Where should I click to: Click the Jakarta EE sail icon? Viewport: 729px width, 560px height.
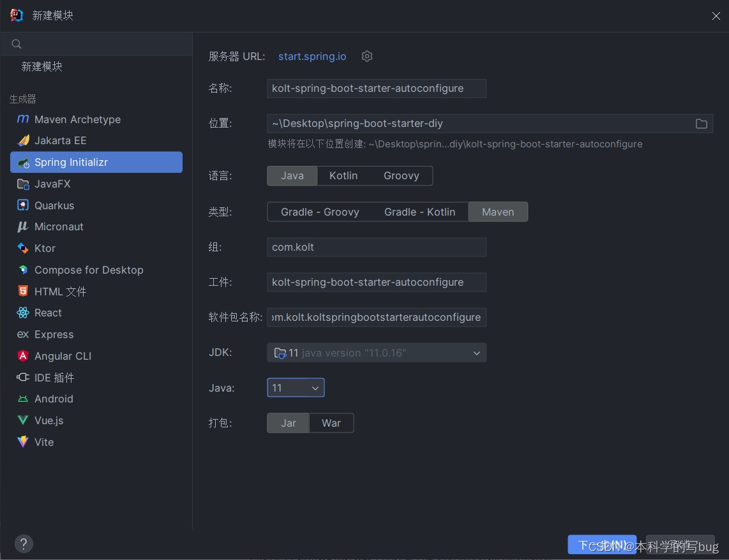point(23,140)
